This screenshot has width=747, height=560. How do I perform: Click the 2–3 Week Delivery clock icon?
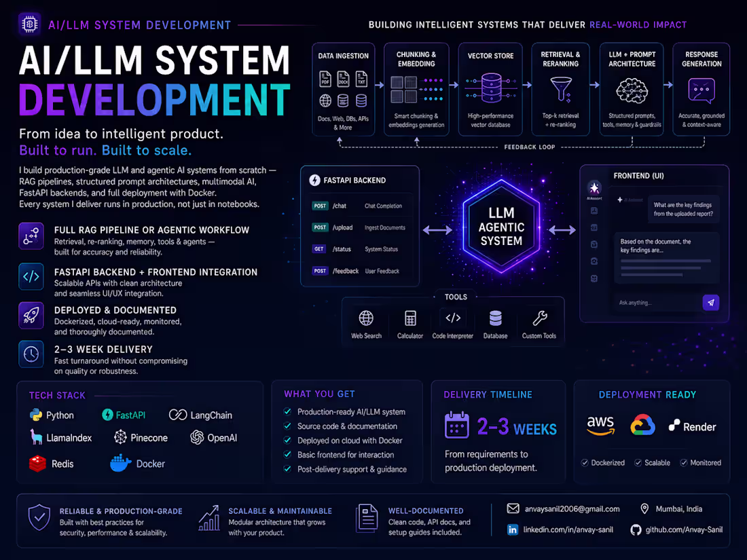[31, 354]
